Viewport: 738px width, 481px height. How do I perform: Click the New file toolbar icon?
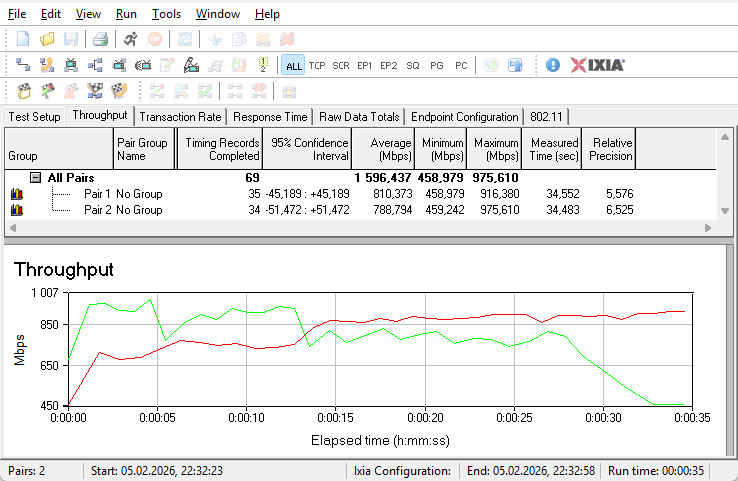[22, 39]
